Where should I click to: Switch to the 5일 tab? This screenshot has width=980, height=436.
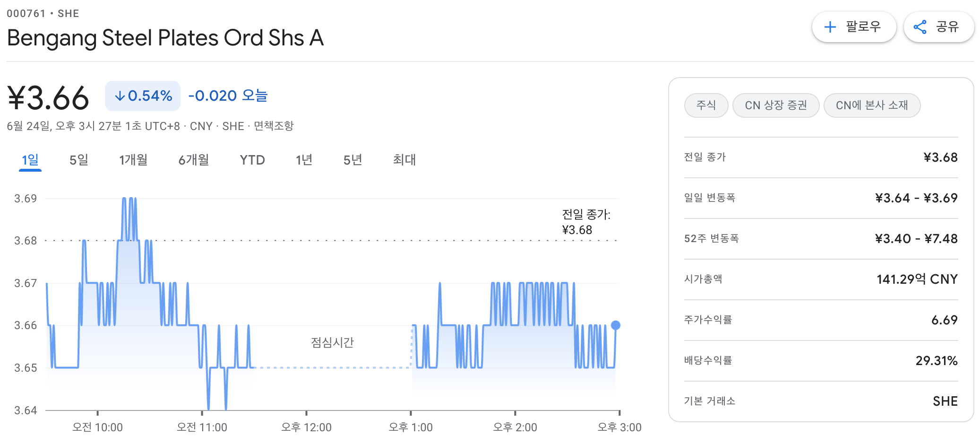pyautogui.click(x=79, y=160)
